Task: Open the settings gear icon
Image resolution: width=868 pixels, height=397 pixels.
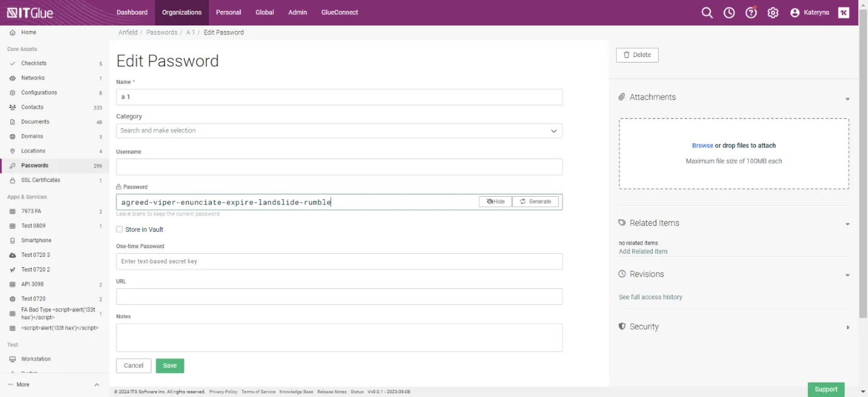Action: point(773,13)
